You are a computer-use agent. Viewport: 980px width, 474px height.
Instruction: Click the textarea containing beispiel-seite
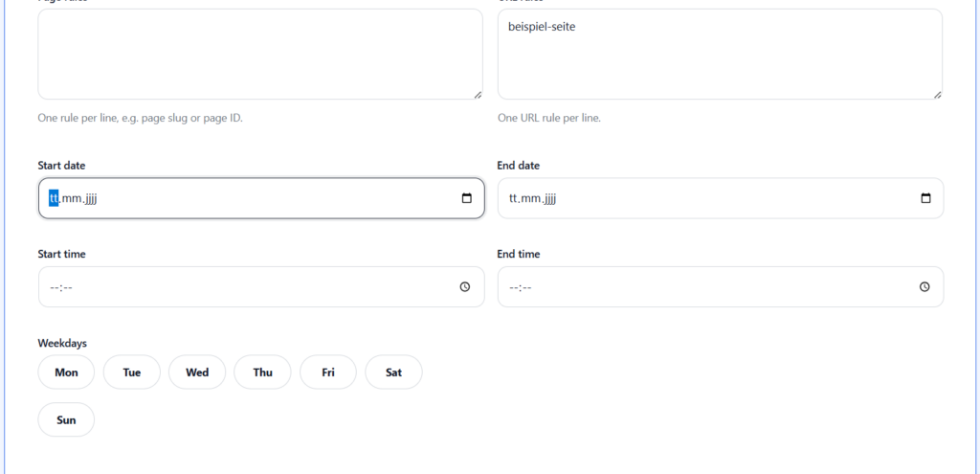click(719, 54)
